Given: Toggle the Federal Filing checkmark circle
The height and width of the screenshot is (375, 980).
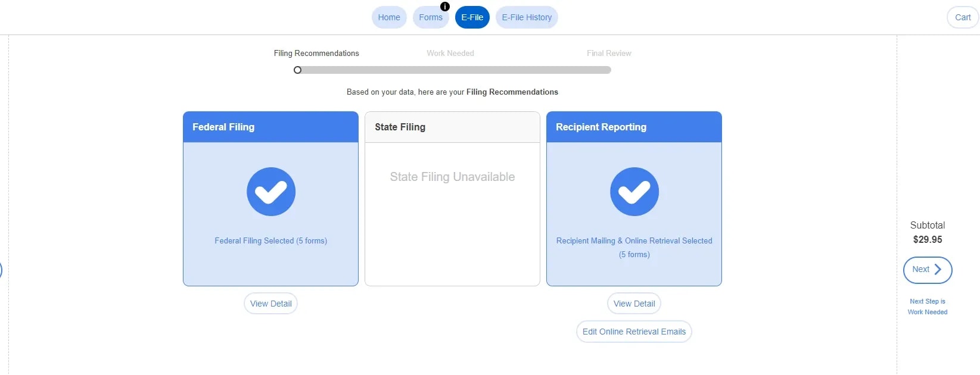Looking at the screenshot, I should (271, 192).
